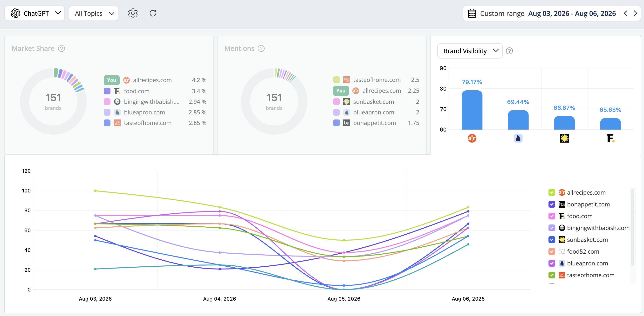Toggle tasteofhome.com line checkbox in legend
This screenshot has width=644, height=316.
(x=552, y=275)
